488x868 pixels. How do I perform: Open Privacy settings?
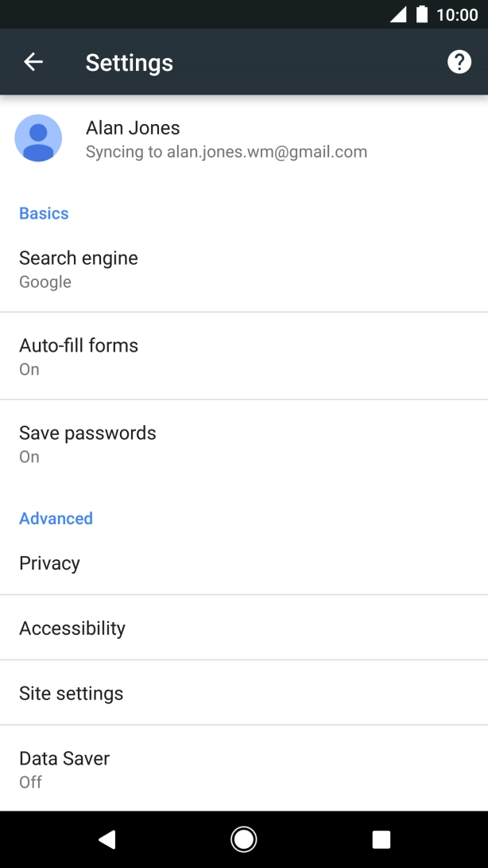coord(49,563)
